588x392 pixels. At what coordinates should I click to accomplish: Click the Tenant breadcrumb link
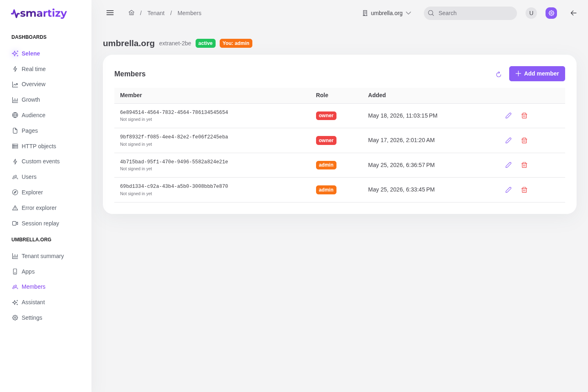pyautogui.click(x=156, y=13)
